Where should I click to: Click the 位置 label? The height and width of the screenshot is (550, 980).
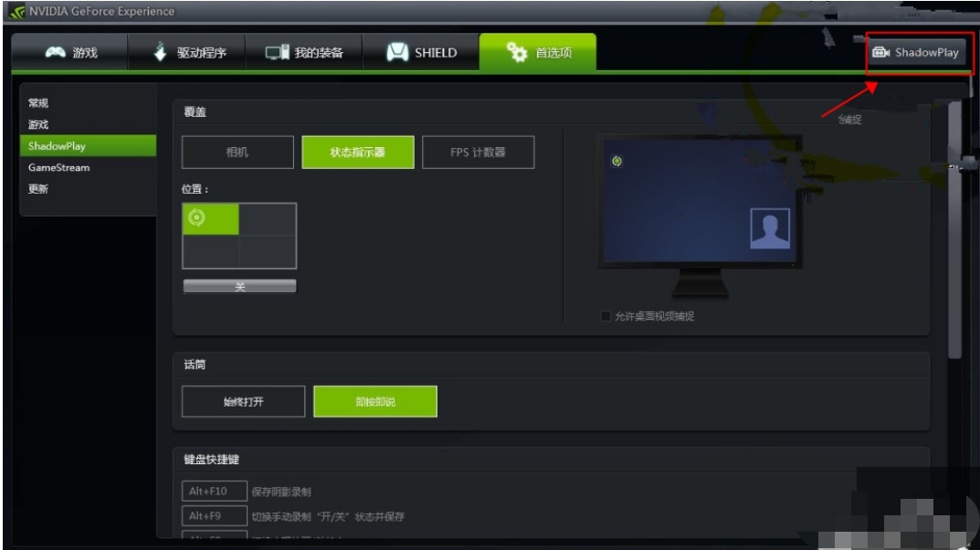point(195,189)
